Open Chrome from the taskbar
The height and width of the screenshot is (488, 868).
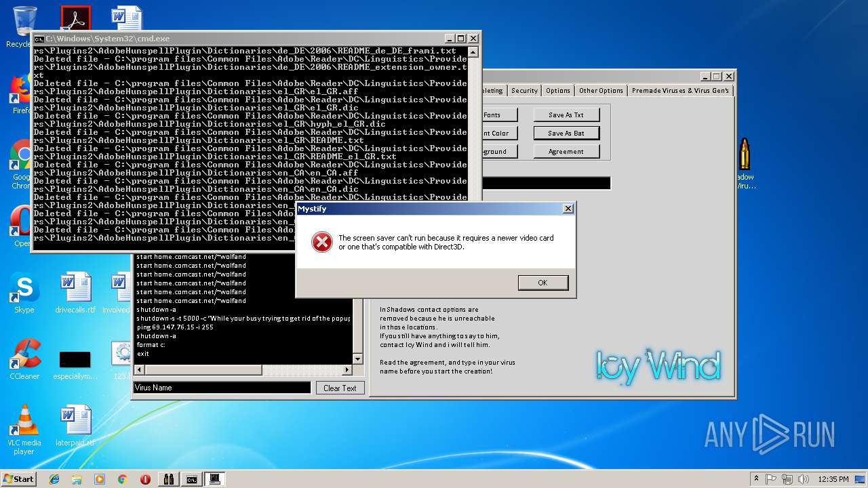point(122,479)
